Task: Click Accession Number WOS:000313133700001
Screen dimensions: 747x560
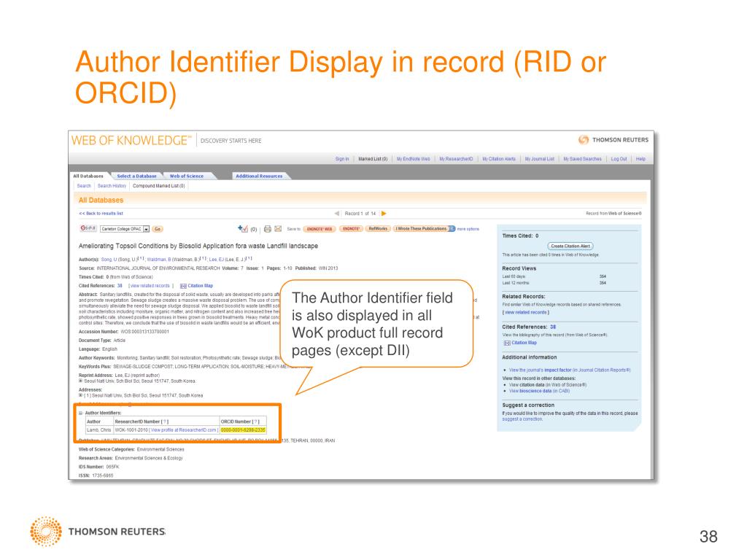Action: click(144, 332)
